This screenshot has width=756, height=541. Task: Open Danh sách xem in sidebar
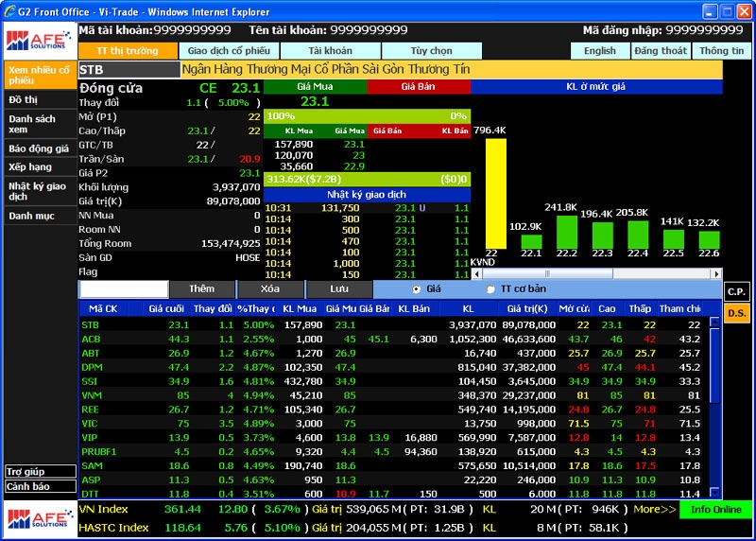click(40, 124)
